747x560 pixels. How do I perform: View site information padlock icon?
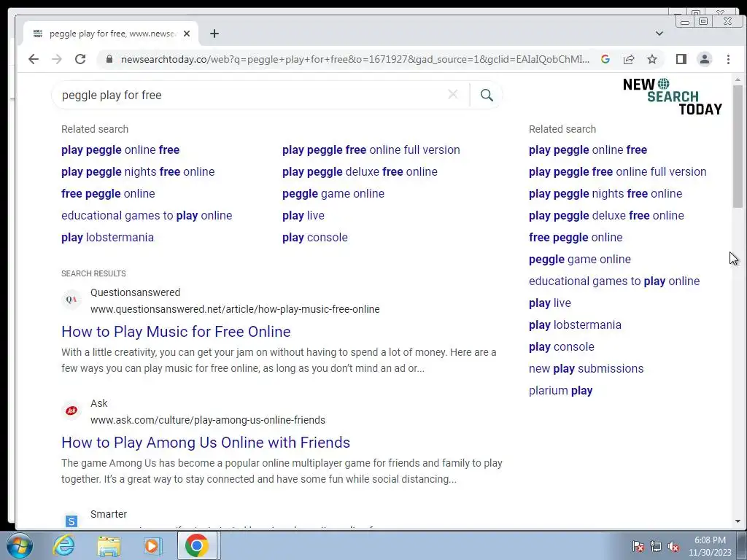click(109, 59)
